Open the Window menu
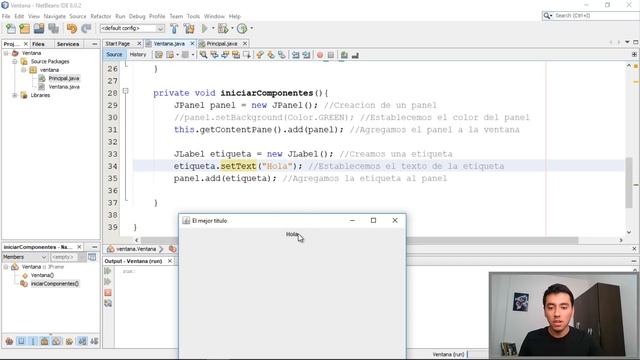This screenshot has height=360, width=640. [x=214, y=16]
